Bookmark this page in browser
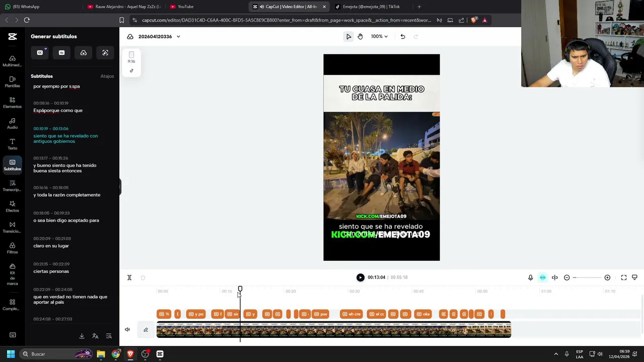The width and height of the screenshot is (644, 362). coord(122,20)
